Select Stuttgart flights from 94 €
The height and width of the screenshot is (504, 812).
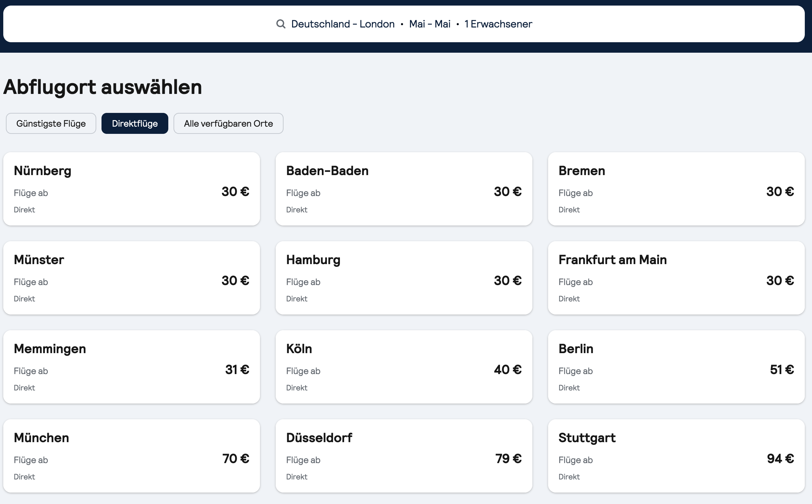pos(676,456)
